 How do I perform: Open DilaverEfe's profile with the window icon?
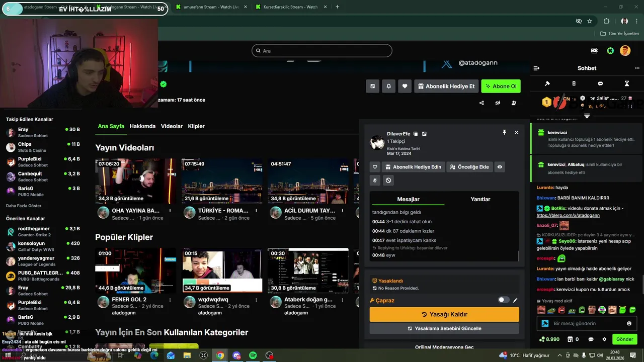pyautogui.click(x=424, y=134)
